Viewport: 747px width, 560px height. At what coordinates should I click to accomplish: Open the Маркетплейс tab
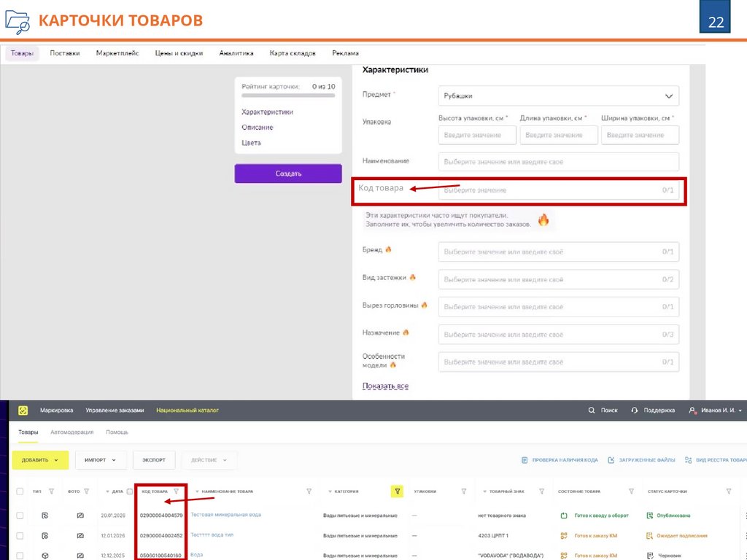(x=117, y=53)
